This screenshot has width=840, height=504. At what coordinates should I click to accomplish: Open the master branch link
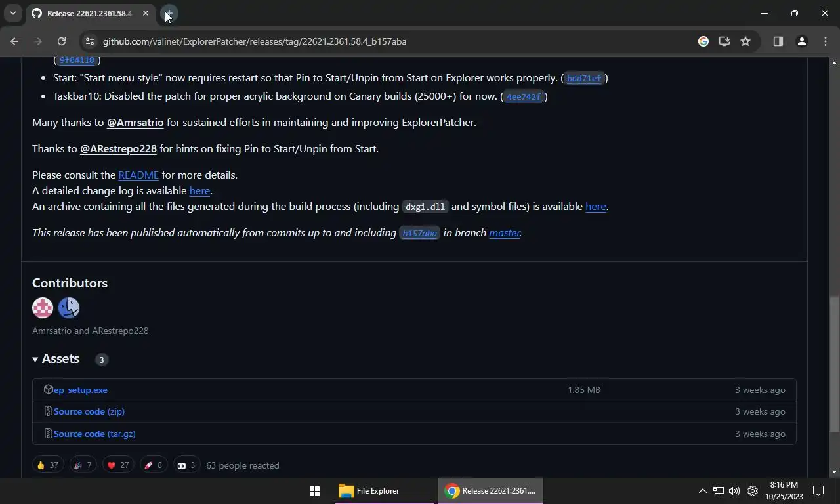click(505, 232)
